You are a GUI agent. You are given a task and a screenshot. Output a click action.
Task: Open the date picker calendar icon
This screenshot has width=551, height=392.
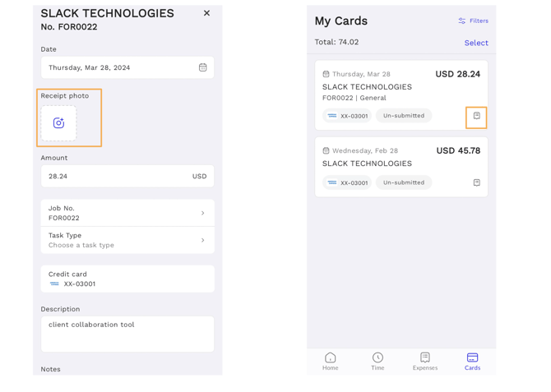[x=202, y=67]
